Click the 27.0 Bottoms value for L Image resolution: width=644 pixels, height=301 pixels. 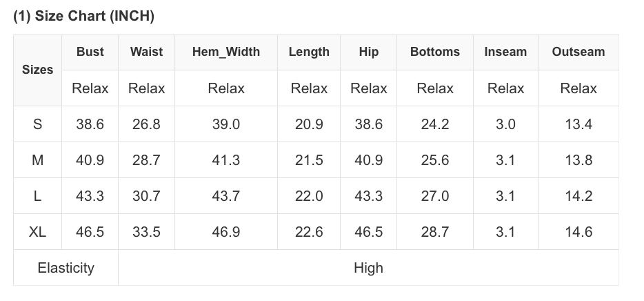[x=435, y=196]
